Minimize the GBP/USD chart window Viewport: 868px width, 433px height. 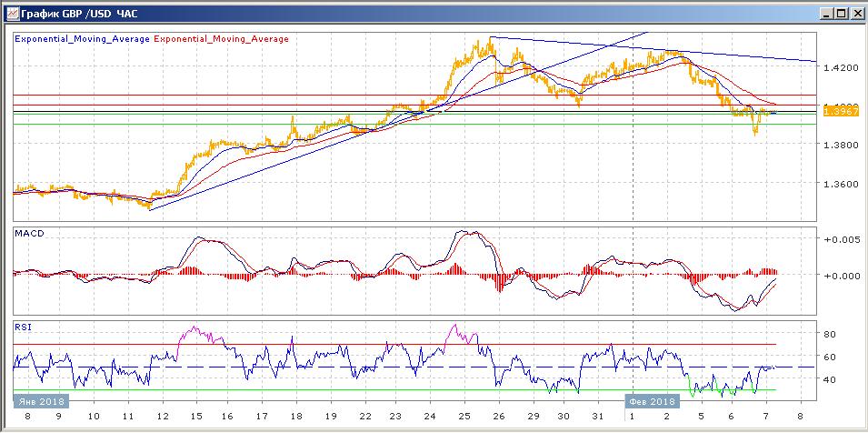pyautogui.click(x=827, y=14)
